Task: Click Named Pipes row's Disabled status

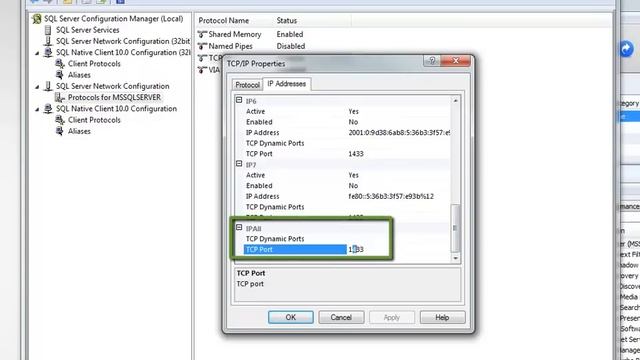Action: [291, 46]
